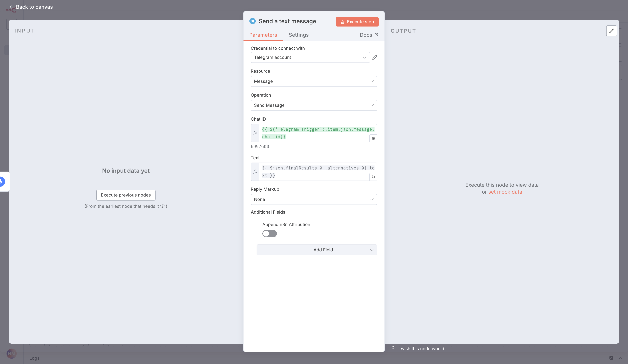This screenshot has height=364, width=628.
Task: Click the lightbulb feedback icon
Action: pos(393,348)
